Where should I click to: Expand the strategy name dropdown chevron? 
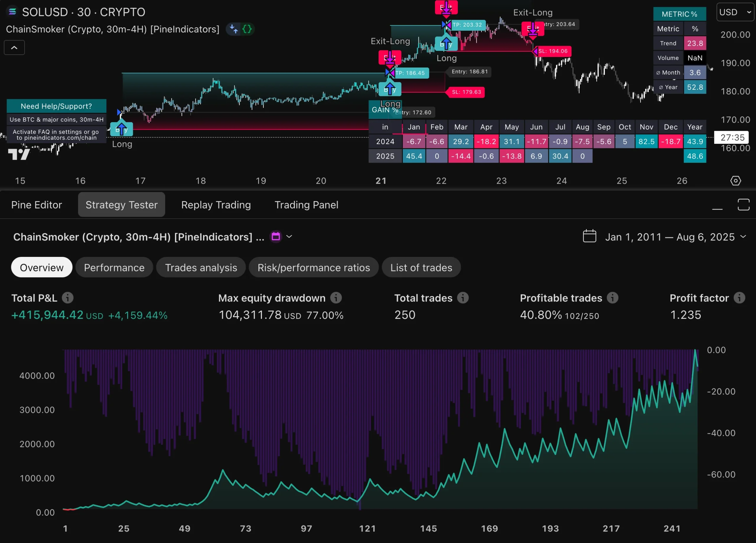(x=289, y=237)
